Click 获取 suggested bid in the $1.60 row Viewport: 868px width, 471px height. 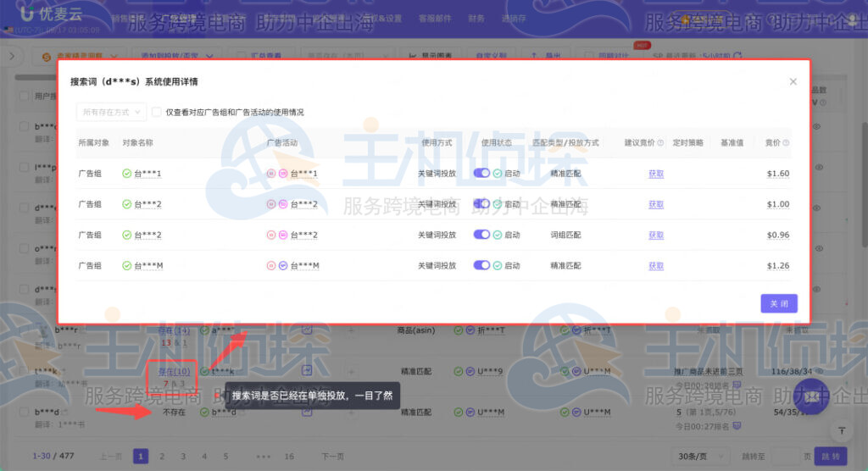pos(656,174)
